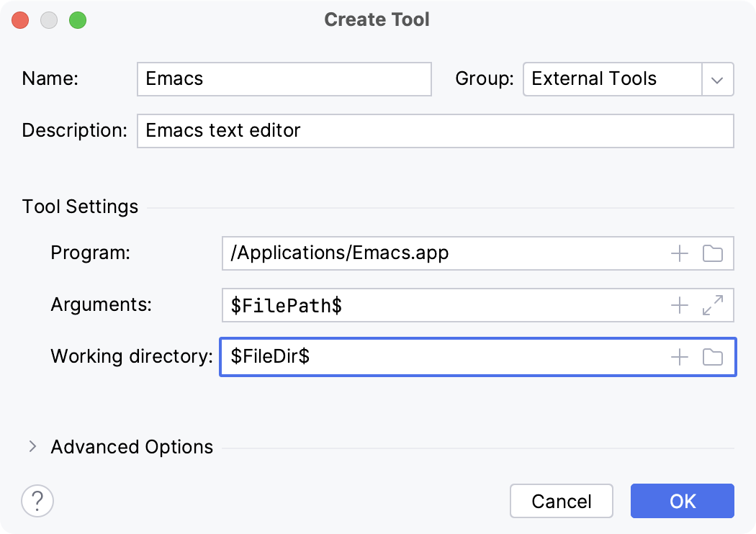756x534 pixels.
Task: Click inside the Name field
Action: (x=283, y=79)
